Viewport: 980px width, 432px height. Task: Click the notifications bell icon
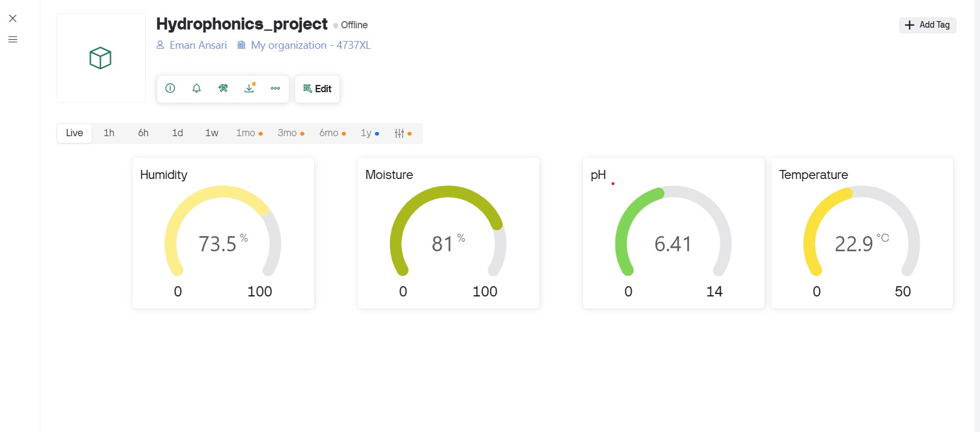point(196,89)
